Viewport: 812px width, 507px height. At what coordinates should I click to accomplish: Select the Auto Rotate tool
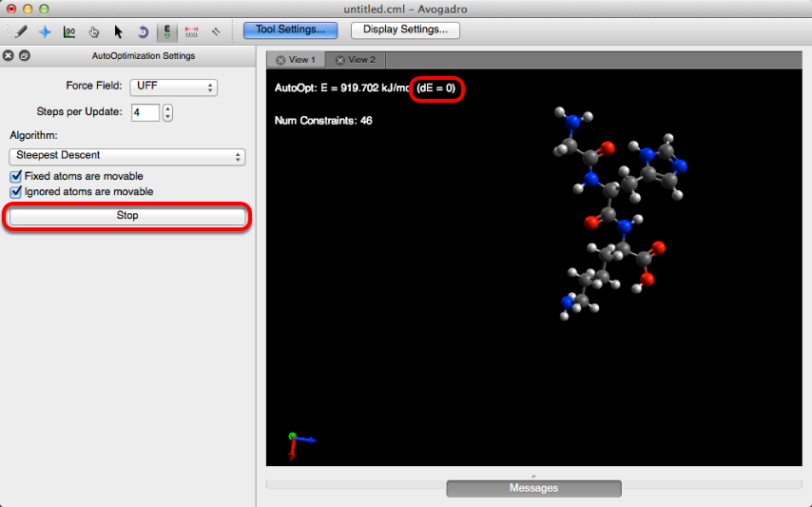(143, 30)
